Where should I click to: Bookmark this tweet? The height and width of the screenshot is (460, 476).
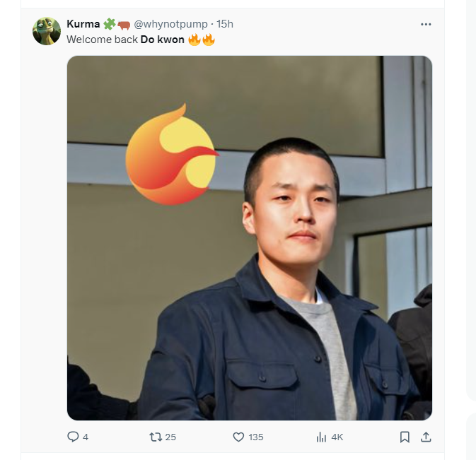point(405,437)
